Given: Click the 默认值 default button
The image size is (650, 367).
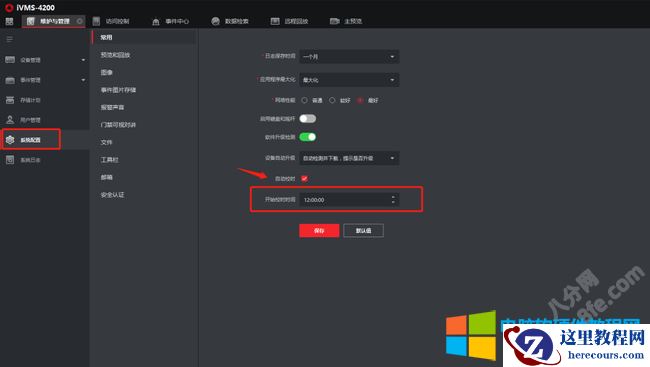Looking at the screenshot, I should tap(364, 231).
